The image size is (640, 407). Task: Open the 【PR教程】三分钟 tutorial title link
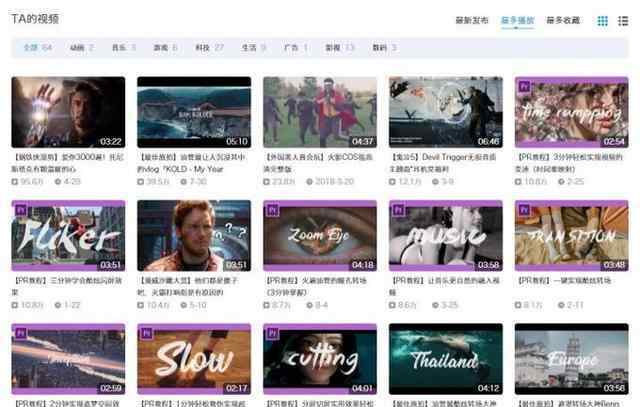(67, 286)
